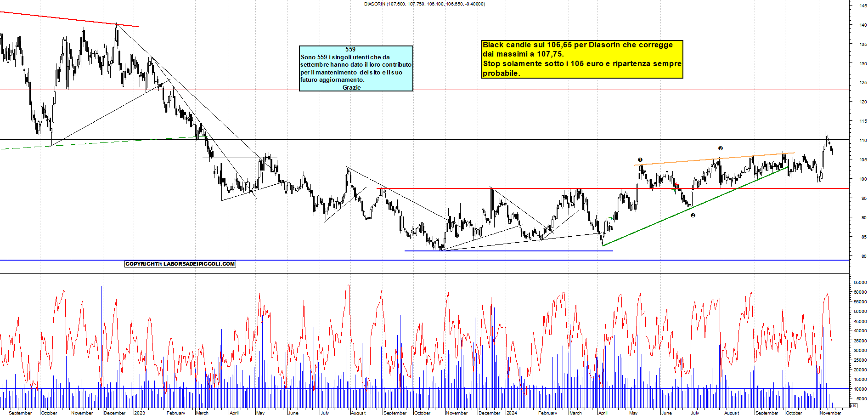The height and width of the screenshot is (415, 868).
Task: Click the 60000 volume axis label
Action: (860, 292)
